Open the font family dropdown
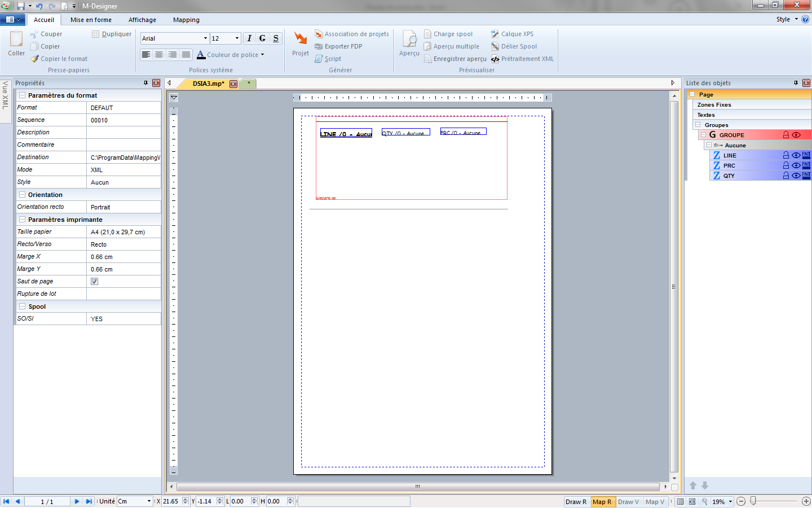This screenshot has height=508, width=812. [205, 38]
